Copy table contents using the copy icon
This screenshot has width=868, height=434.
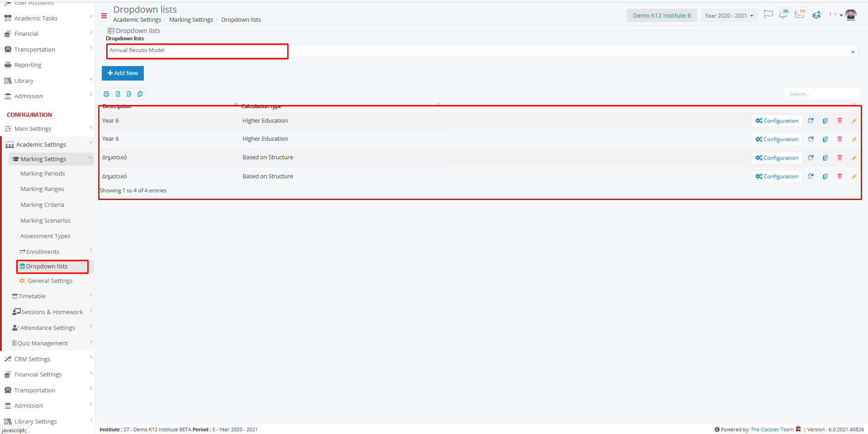[140, 94]
